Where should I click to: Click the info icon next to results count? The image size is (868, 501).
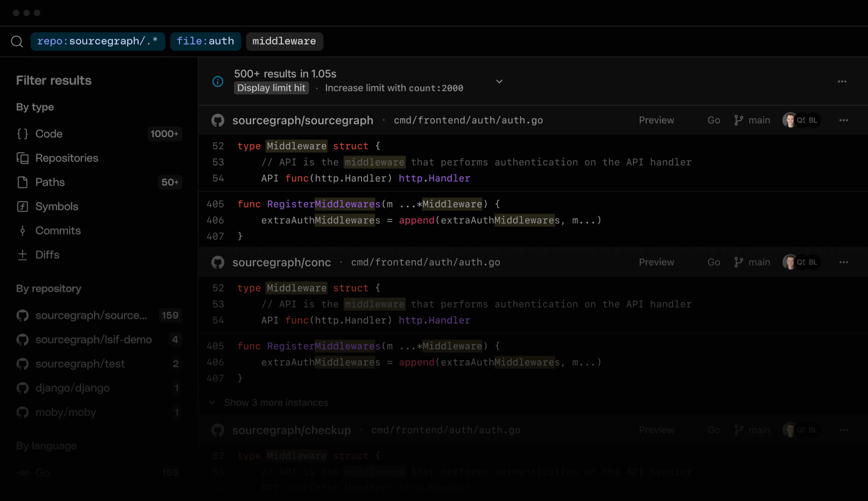[x=217, y=81]
